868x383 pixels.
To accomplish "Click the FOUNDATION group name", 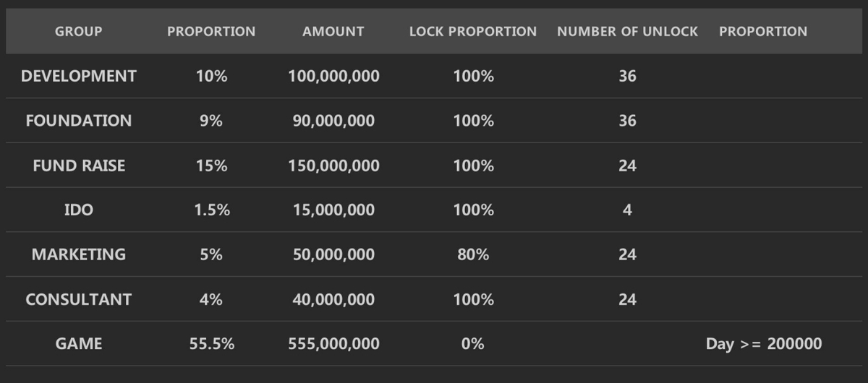I will [x=78, y=121].
